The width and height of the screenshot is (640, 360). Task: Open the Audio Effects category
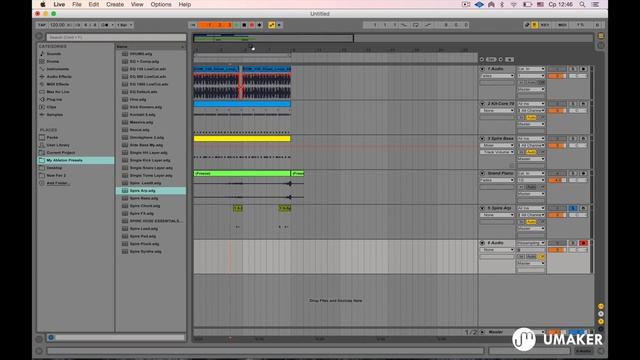[59, 76]
